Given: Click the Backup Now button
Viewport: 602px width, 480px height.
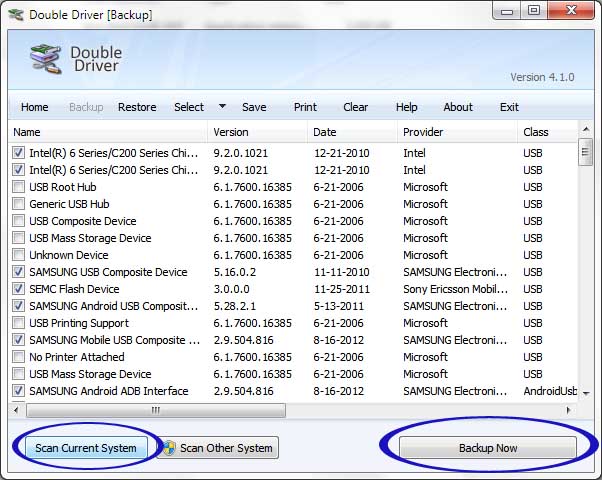Looking at the screenshot, I should (x=488, y=448).
